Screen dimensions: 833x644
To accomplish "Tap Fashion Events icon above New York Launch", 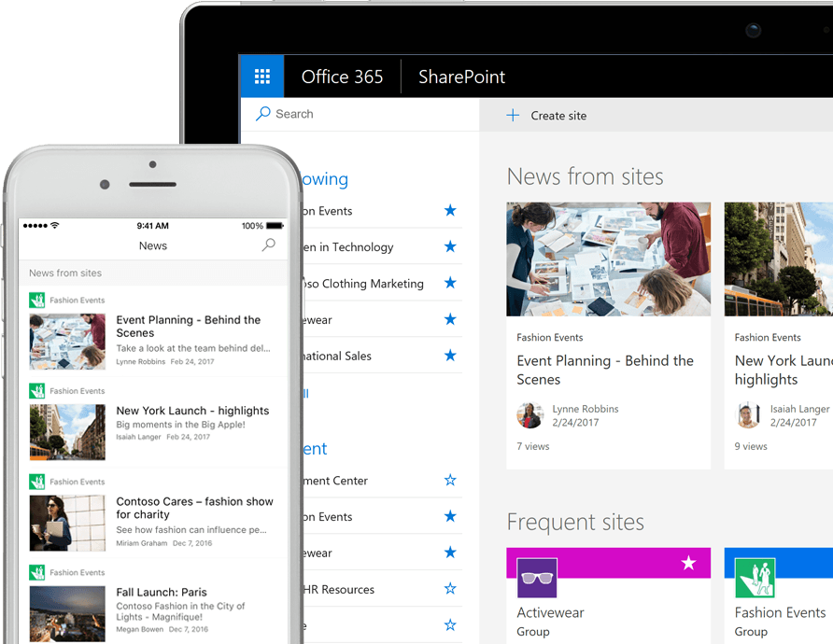I will [x=36, y=391].
